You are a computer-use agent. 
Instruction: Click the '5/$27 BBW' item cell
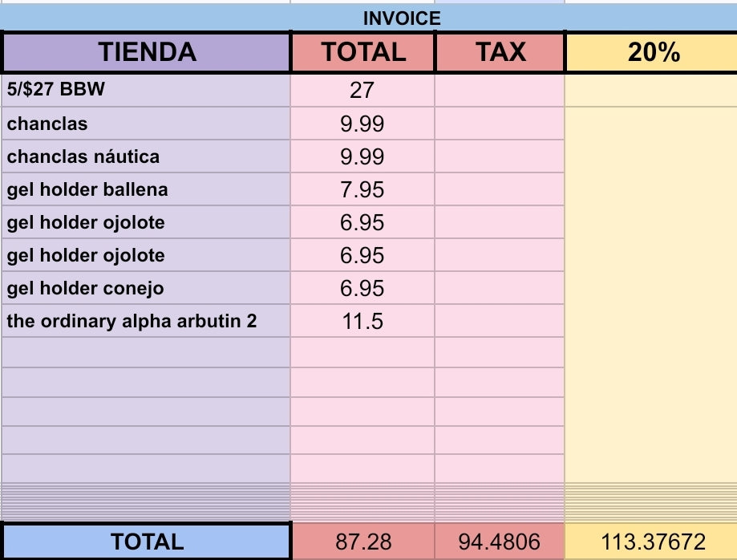click(147, 89)
